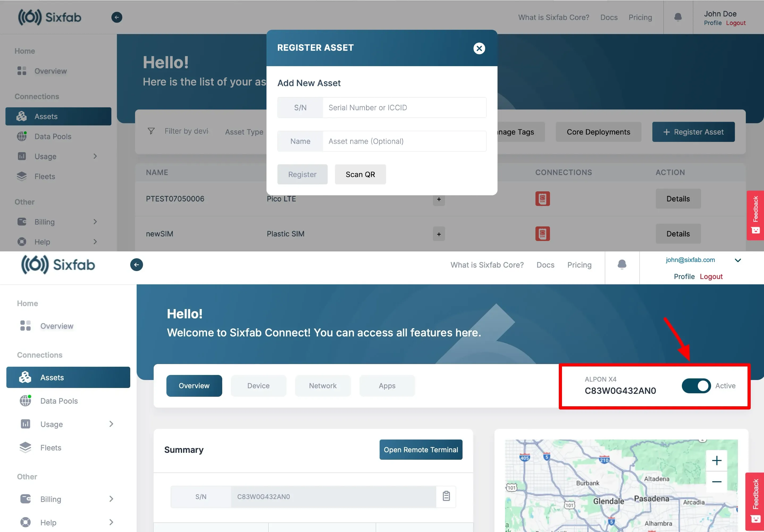Expand john@sixfab.com account dropdown chevron
764x532 pixels.
point(738,260)
